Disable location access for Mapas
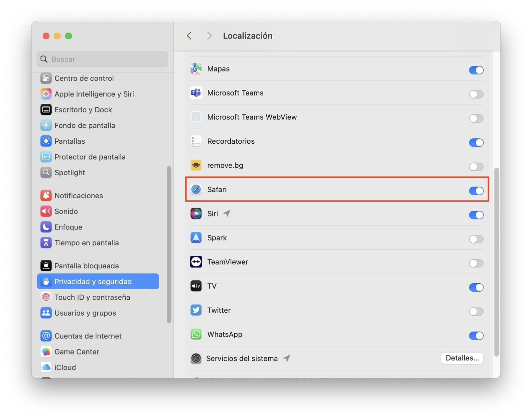Viewport: 532px width, 420px height. pos(476,70)
